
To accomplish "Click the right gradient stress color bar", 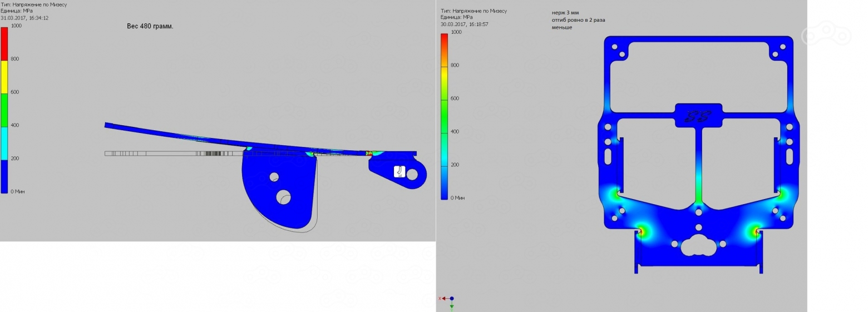I will pyautogui.click(x=444, y=116).
